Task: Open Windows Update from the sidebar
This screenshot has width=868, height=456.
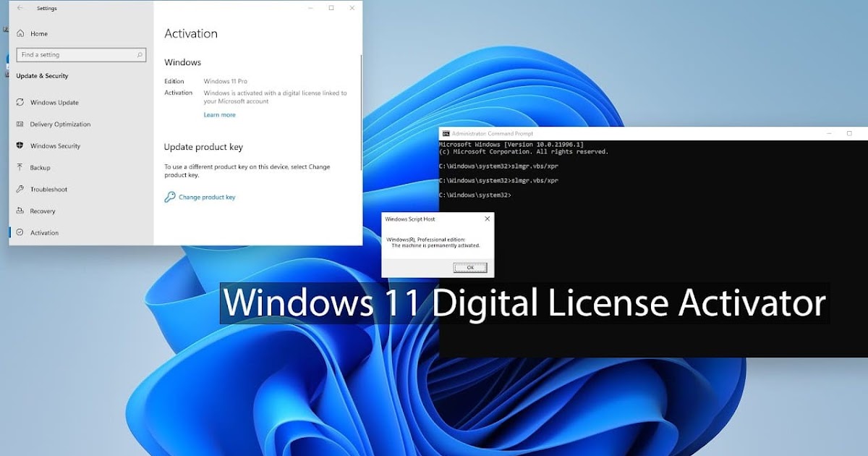Action: pyautogui.click(x=54, y=102)
